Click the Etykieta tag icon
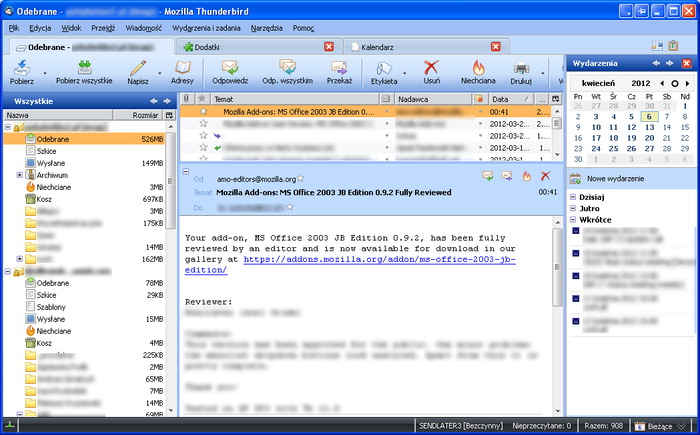Screen dimensions: 700x435 (x=384, y=68)
